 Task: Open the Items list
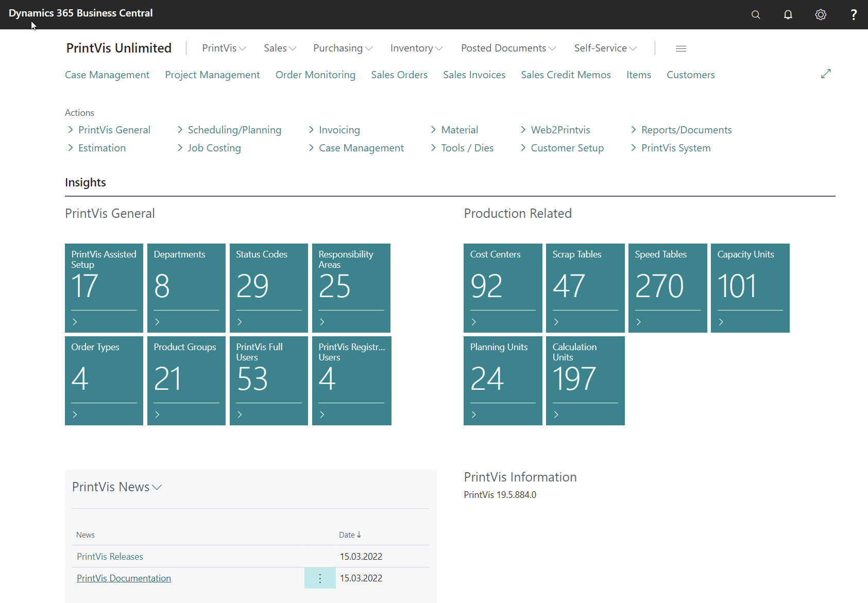point(639,75)
